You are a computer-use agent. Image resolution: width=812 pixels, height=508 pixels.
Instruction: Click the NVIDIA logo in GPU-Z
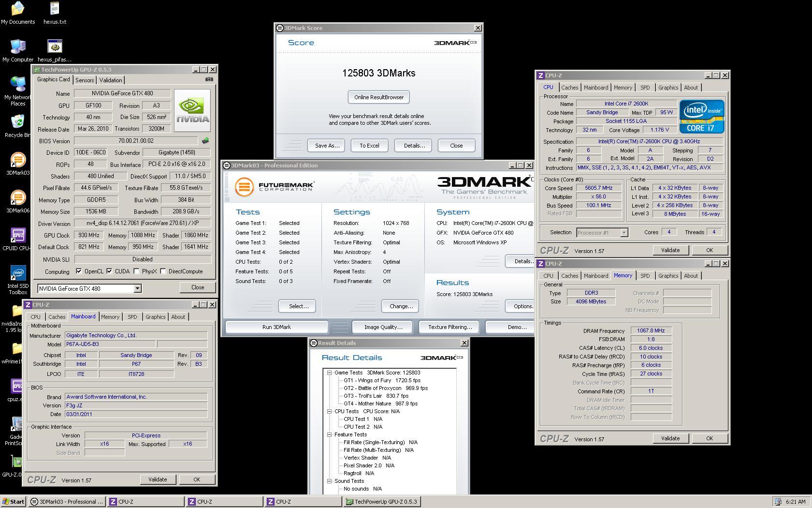pyautogui.click(x=192, y=111)
